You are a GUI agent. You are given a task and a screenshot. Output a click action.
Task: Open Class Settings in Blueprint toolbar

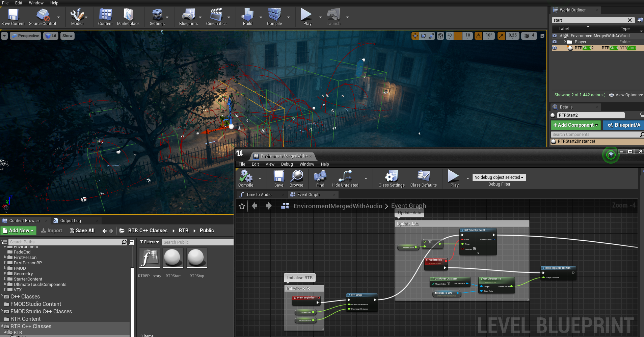pyautogui.click(x=392, y=178)
